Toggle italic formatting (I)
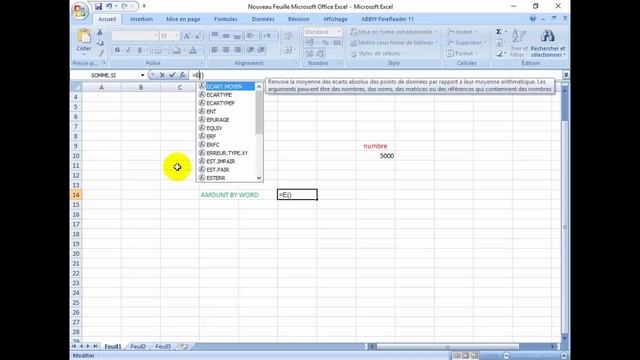 [128, 50]
